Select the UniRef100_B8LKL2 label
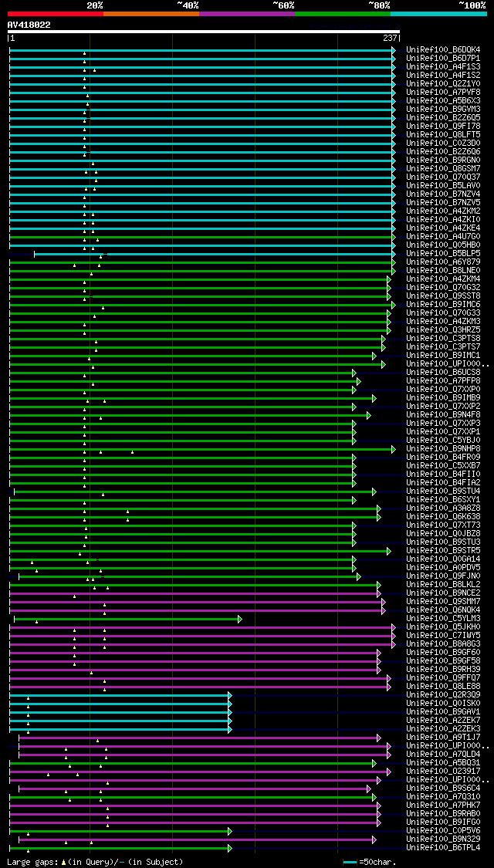Screen dimensions: 494x868 click(443, 585)
